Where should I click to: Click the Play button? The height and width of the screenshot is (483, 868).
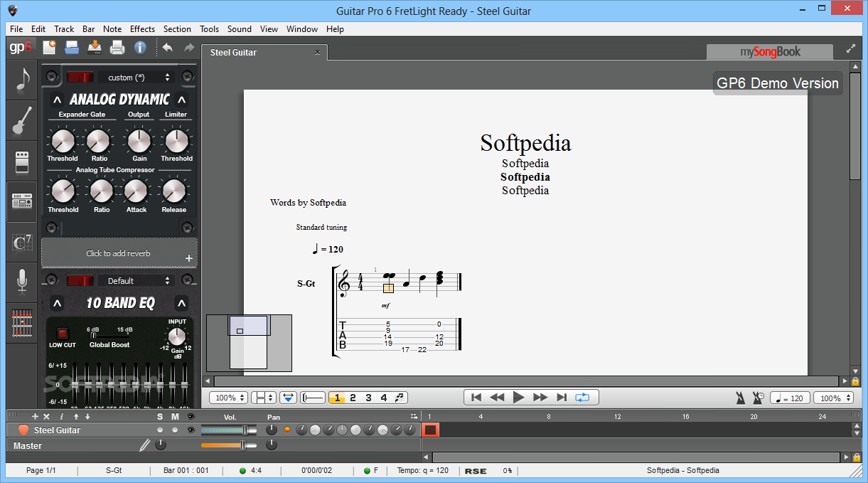coord(518,398)
